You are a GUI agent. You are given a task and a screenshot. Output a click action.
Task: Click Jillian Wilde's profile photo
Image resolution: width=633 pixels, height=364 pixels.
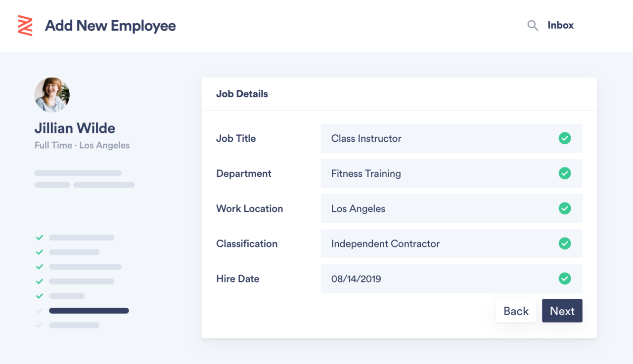click(52, 95)
